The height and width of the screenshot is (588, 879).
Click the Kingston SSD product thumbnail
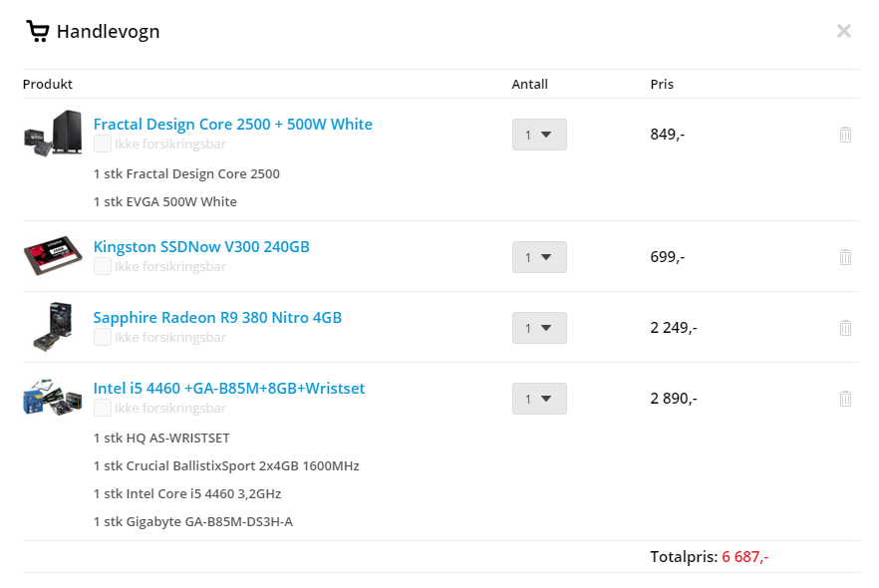(x=53, y=255)
